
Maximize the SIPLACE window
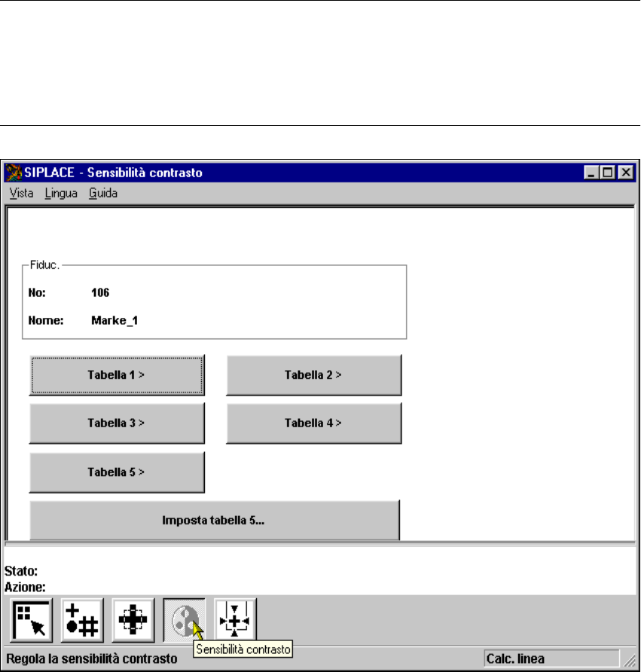pyautogui.click(x=608, y=173)
